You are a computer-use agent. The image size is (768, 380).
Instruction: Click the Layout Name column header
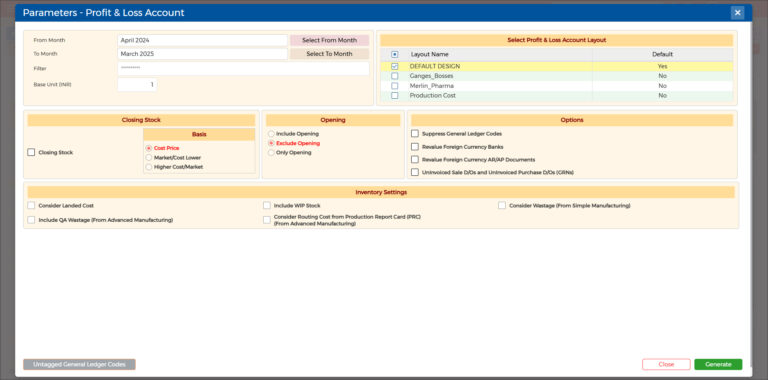(430, 54)
